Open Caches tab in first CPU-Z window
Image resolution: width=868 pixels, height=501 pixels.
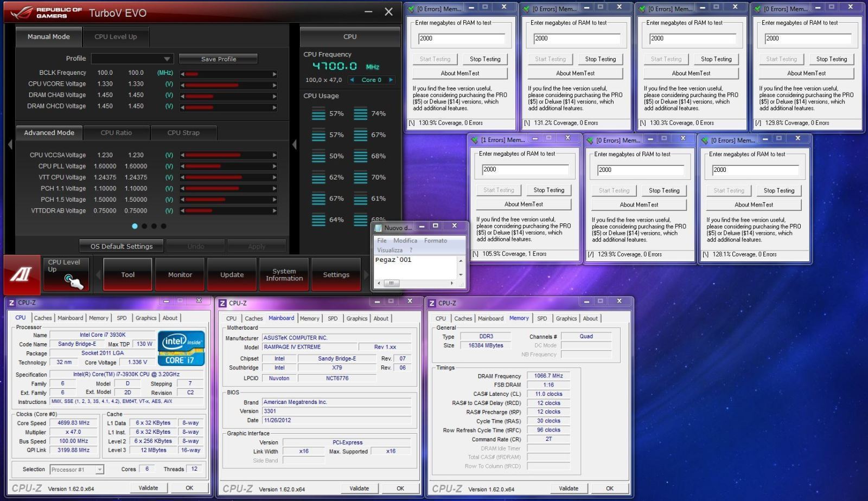coord(43,318)
